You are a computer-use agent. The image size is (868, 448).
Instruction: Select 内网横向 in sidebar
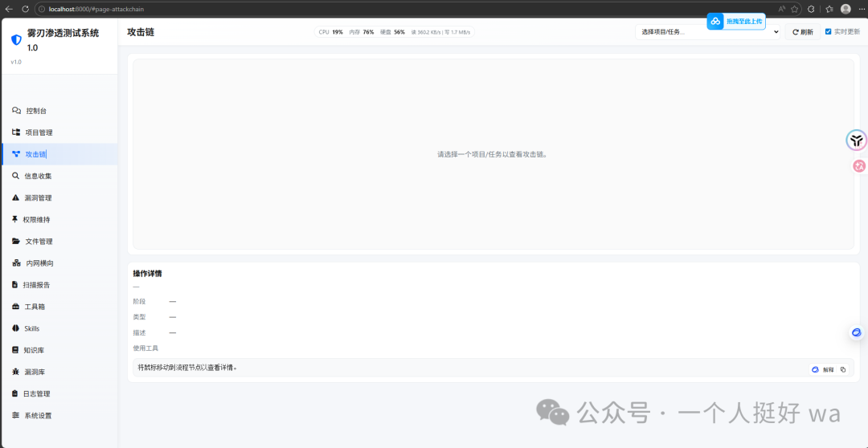[x=59, y=263]
